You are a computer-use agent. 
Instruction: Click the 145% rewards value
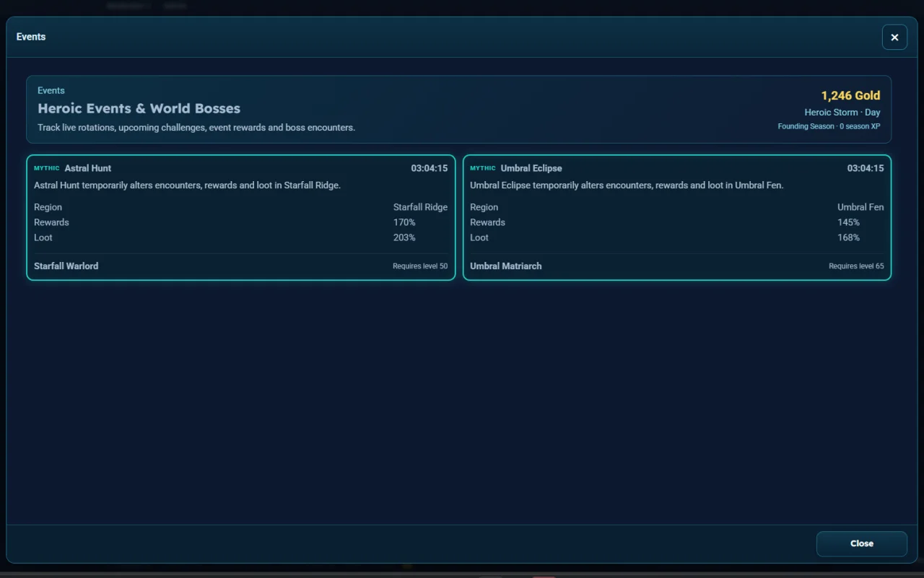click(x=849, y=222)
